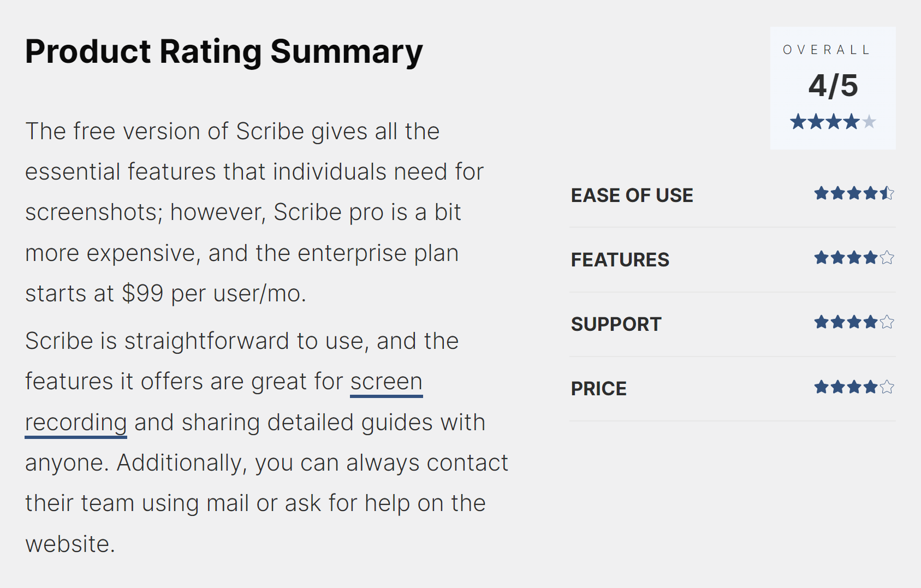Click the empty fifth star in Features rating
The width and height of the screenshot is (921, 588).
pos(887,257)
